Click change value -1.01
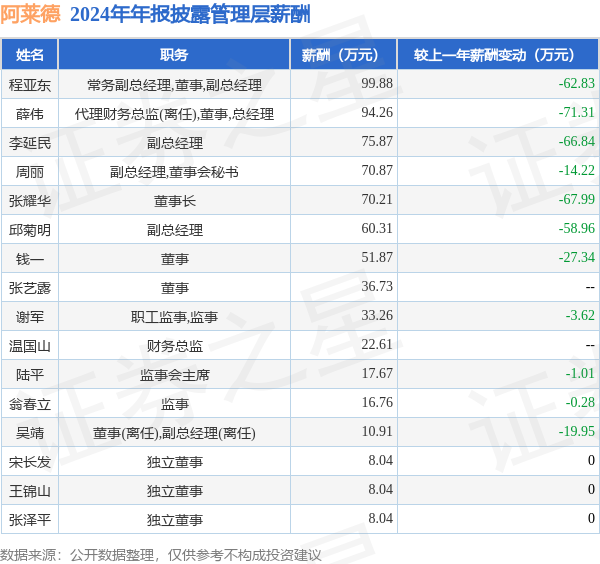Viewport: 600px width, 564px height. point(580,373)
